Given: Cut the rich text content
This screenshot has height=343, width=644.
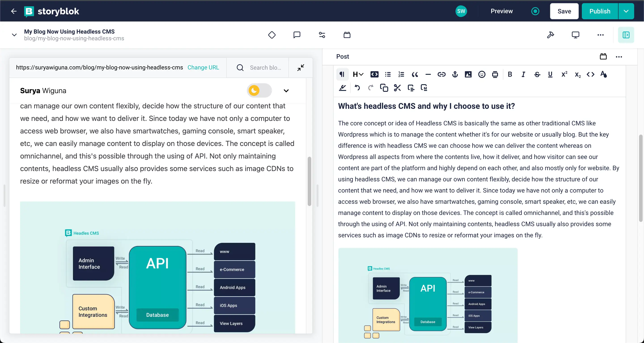Looking at the screenshot, I should 397,88.
